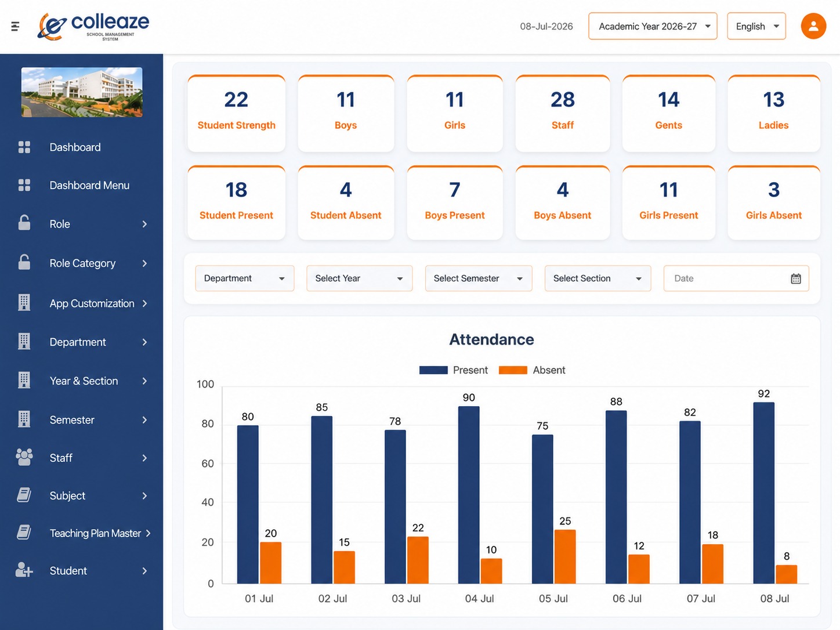The image size is (840, 630).
Task: Select Role Category menu item
Action: (x=81, y=263)
